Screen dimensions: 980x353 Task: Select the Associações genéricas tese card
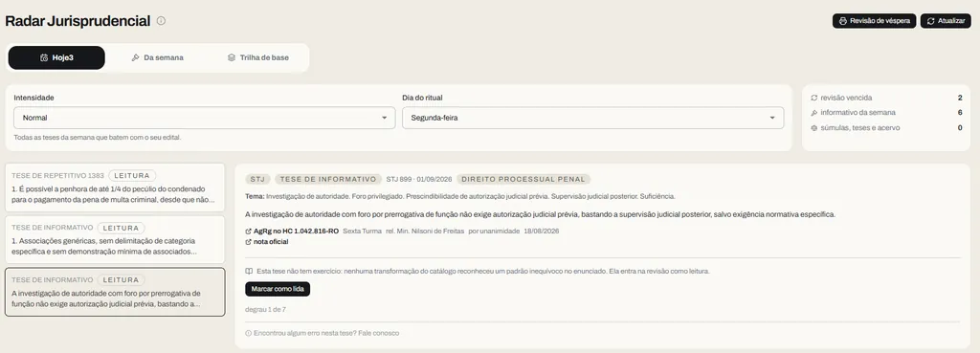point(115,240)
